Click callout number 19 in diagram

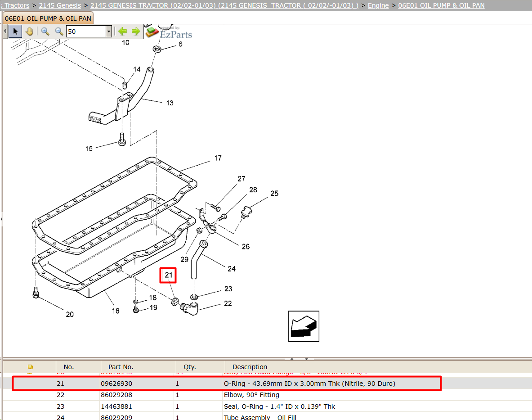coord(153,308)
